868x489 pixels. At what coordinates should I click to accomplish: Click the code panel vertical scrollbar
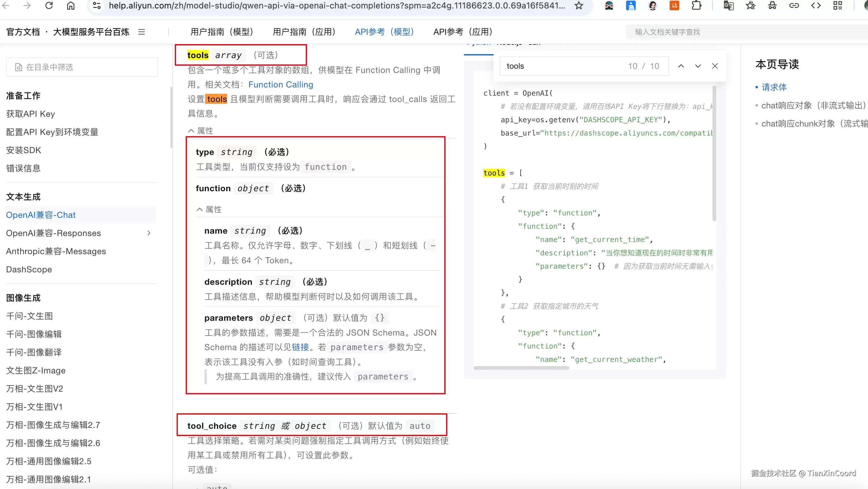point(714,153)
